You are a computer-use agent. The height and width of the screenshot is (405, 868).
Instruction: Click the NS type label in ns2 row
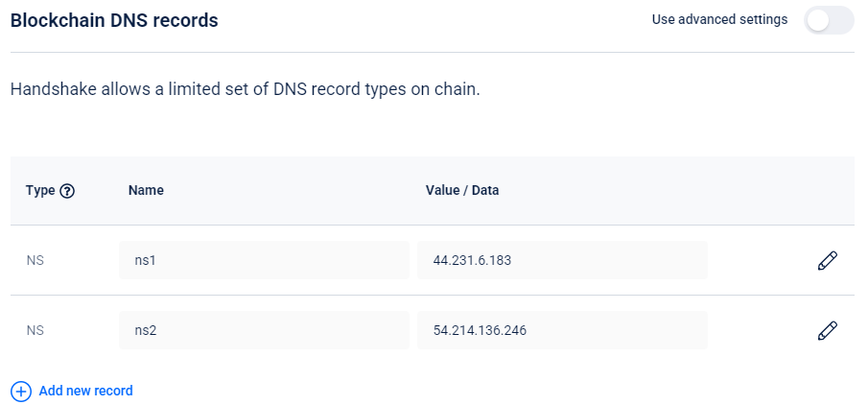click(x=35, y=331)
